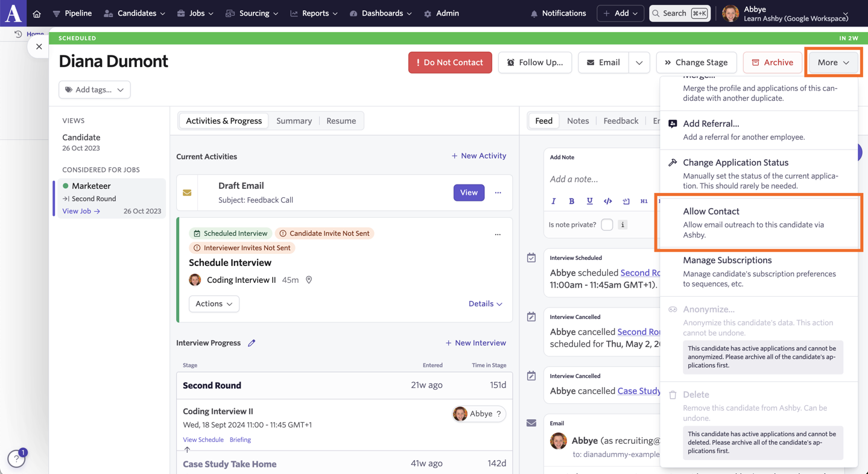Open the Add tags dropdown
The image size is (868, 474).
(95, 90)
